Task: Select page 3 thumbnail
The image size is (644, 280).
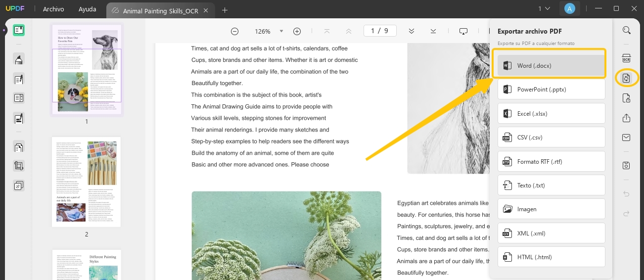Action: click(x=87, y=265)
